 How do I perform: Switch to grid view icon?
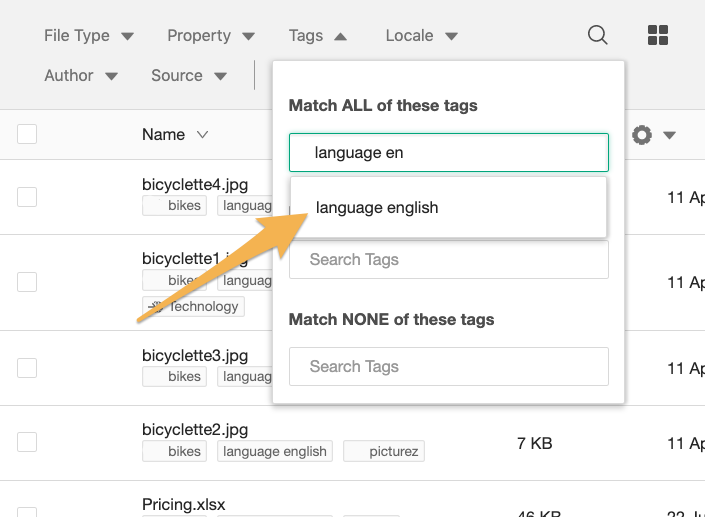coord(658,35)
